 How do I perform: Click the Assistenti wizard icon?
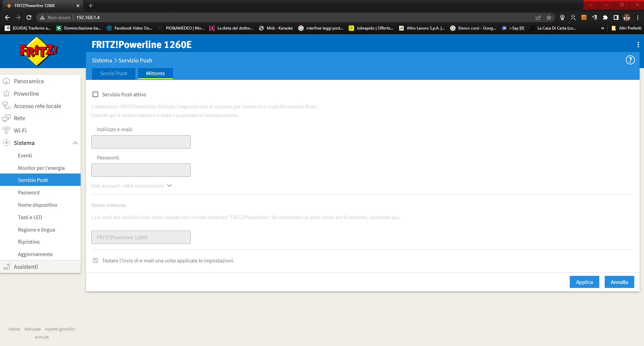tap(6, 267)
